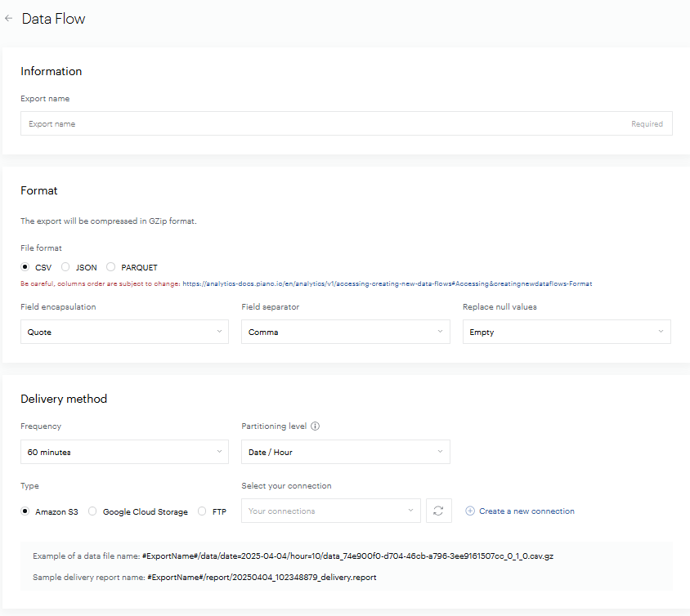Select FTP as delivery type
This screenshot has width=690, height=616.
point(203,511)
